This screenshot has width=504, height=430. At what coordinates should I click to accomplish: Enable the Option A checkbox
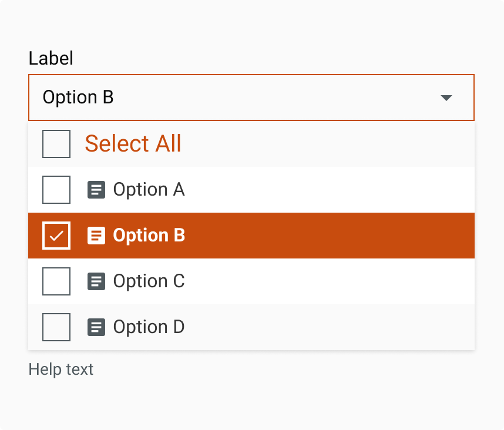[x=56, y=190]
